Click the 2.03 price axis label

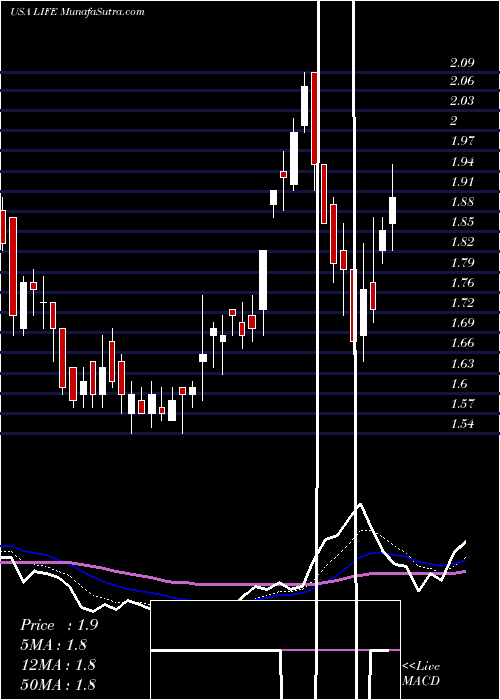(x=462, y=101)
